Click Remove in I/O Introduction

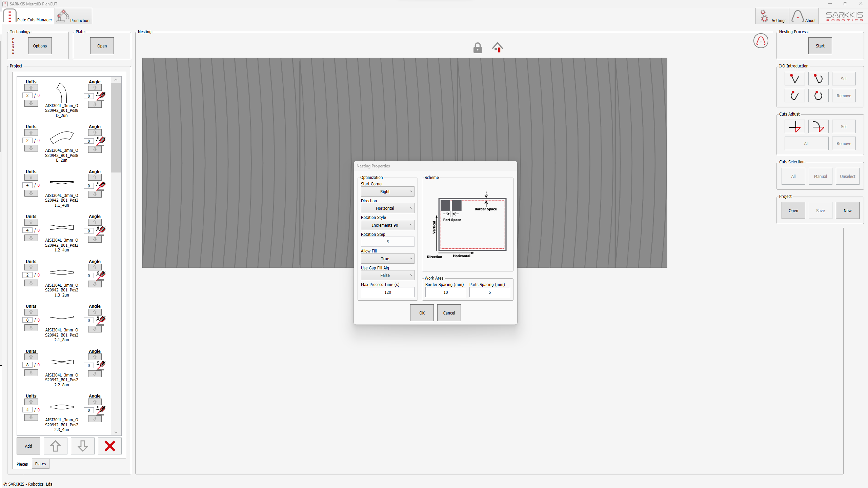tap(844, 96)
